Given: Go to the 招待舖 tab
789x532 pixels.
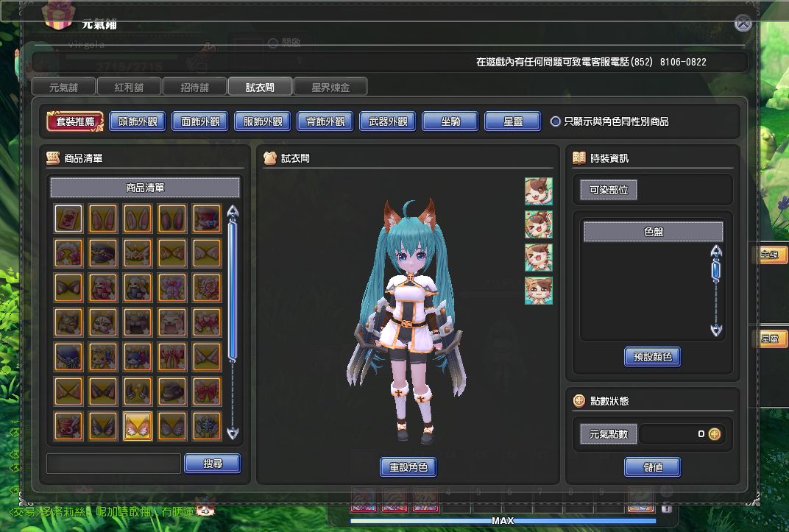Looking at the screenshot, I should coord(195,87).
